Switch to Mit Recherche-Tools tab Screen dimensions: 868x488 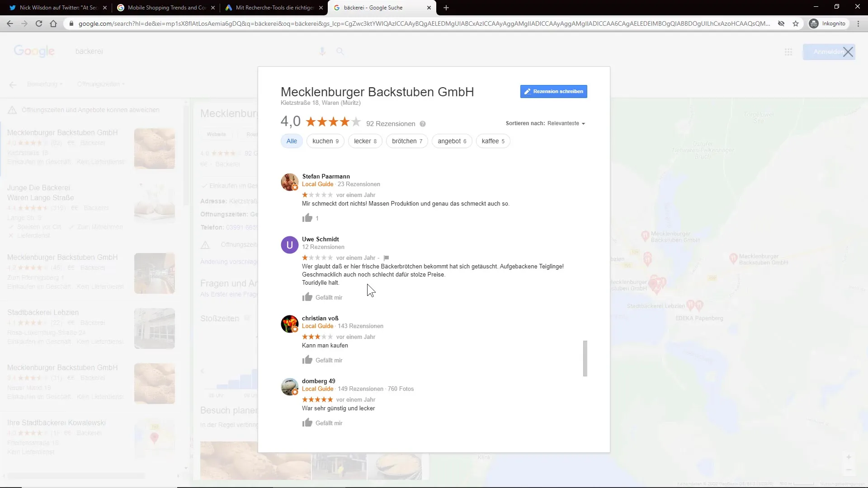click(274, 8)
